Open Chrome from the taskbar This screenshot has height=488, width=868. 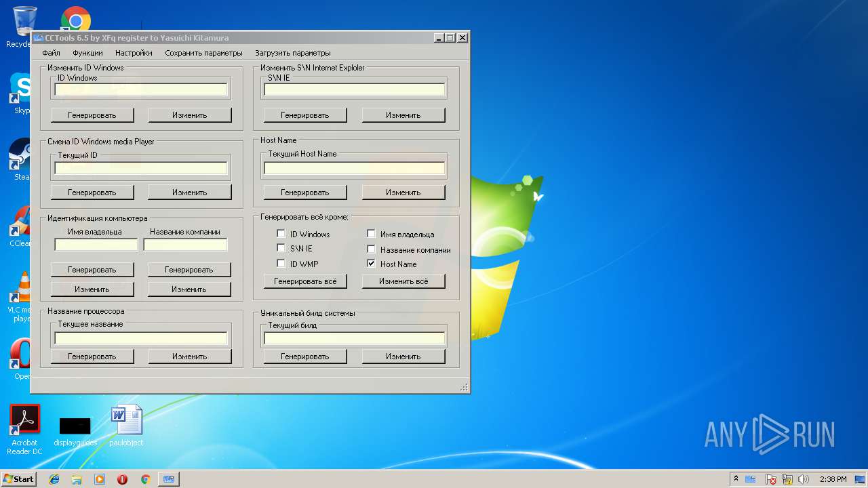(145, 479)
